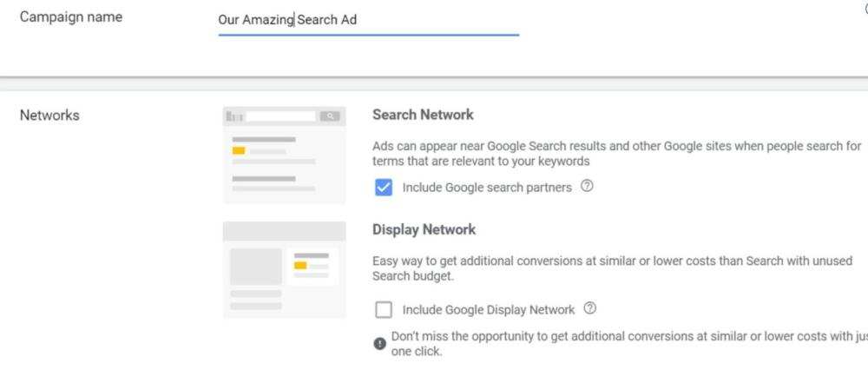Click the yellow ad marker in Display Network illustration
This screenshot has width=868, height=383.
[x=300, y=265]
